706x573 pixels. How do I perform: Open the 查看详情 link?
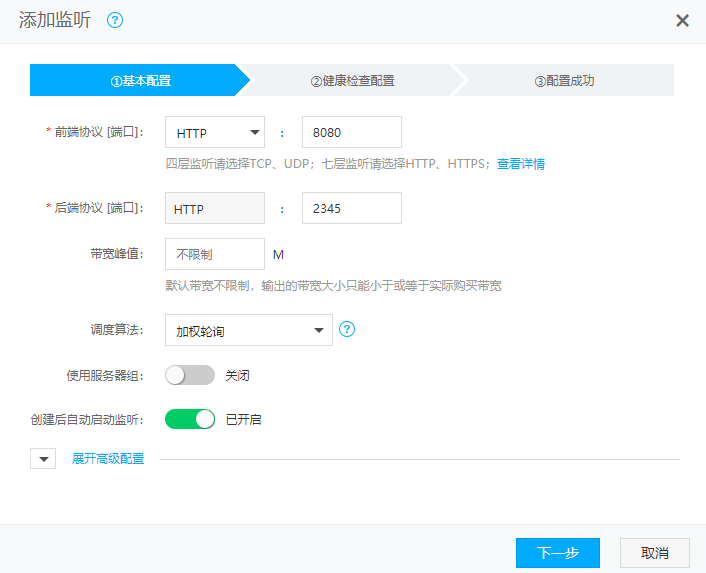pyautogui.click(x=521, y=164)
